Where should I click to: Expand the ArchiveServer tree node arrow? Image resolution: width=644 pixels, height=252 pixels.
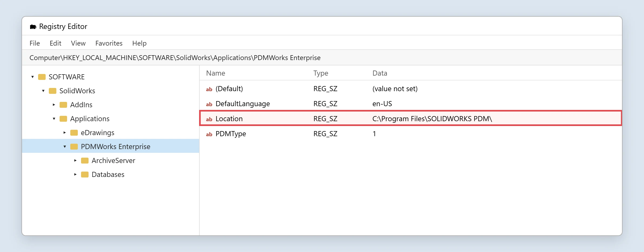click(x=75, y=161)
